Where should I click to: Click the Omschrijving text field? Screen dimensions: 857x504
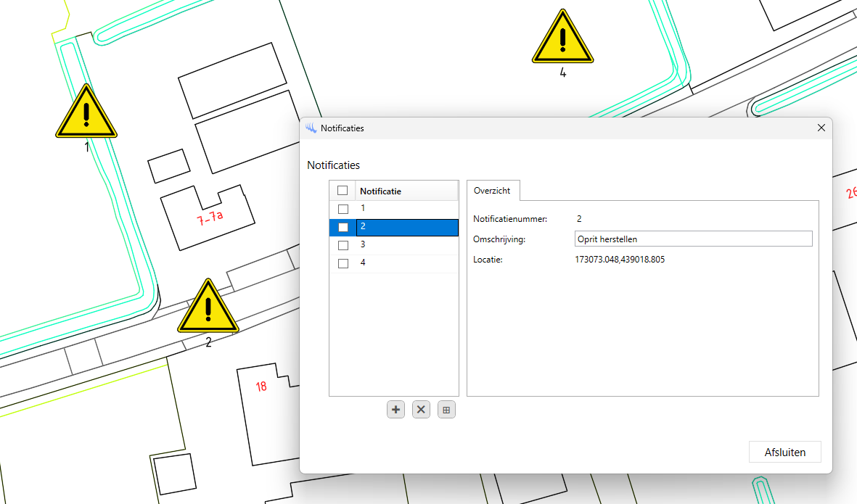pyautogui.click(x=692, y=239)
